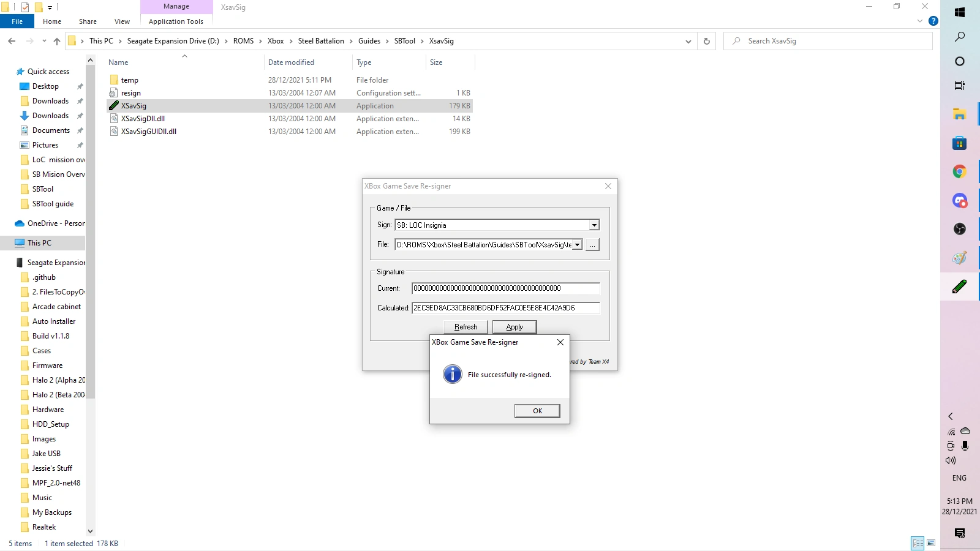Viewport: 980px width, 551px height.
Task: Expand the Explorer ribbon
Action: tap(920, 21)
